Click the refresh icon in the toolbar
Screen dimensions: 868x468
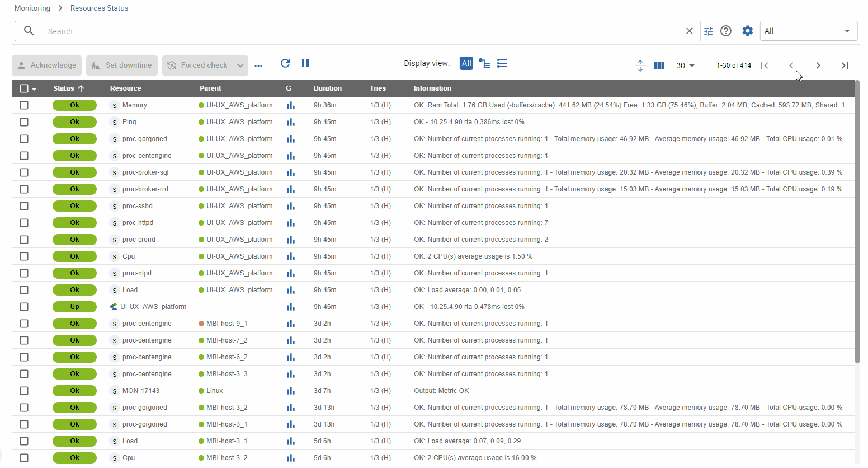pos(285,63)
